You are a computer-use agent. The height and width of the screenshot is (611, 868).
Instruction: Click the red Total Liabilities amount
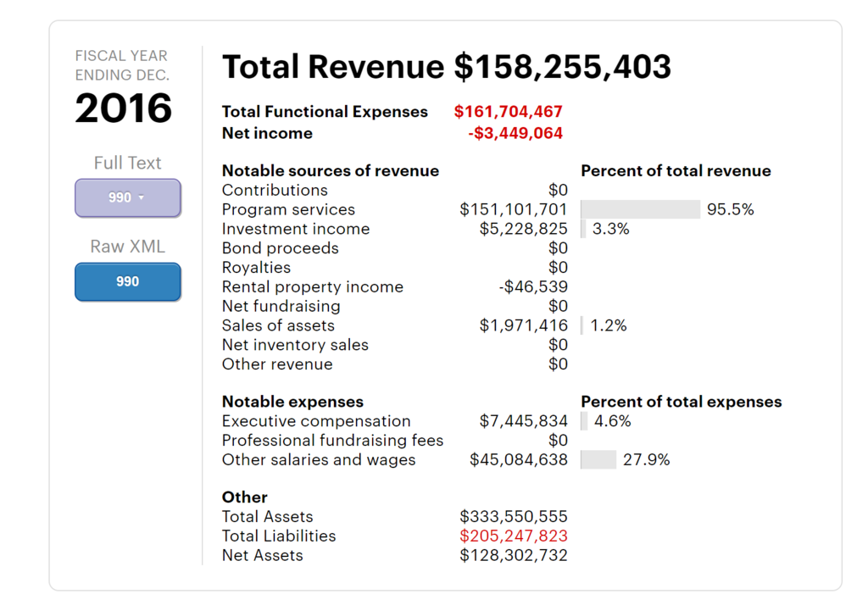click(x=513, y=536)
